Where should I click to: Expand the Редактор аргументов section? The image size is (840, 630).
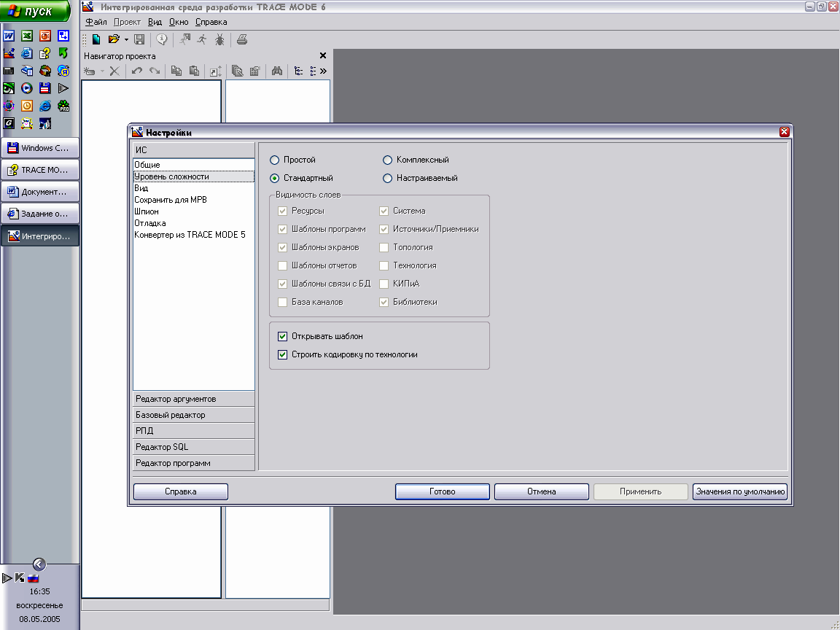tap(193, 399)
